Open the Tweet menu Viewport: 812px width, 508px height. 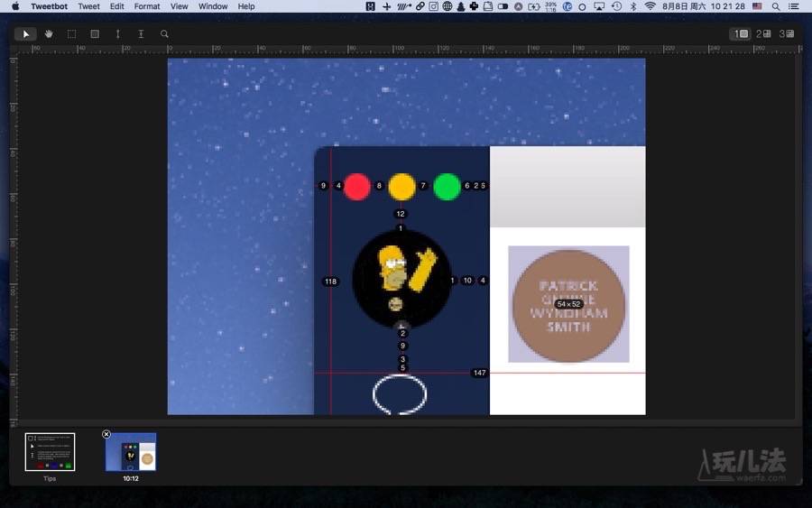pos(88,6)
